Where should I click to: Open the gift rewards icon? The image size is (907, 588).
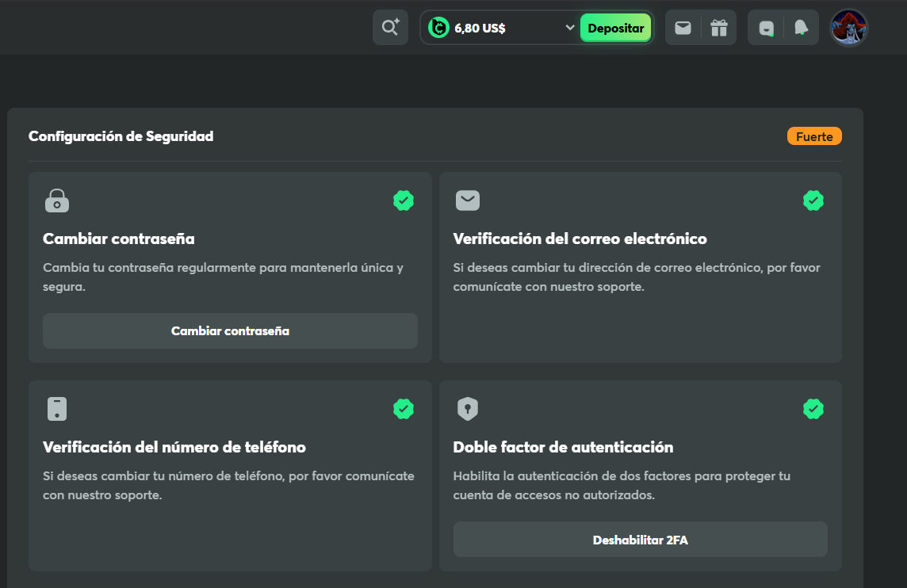[719, 28]
